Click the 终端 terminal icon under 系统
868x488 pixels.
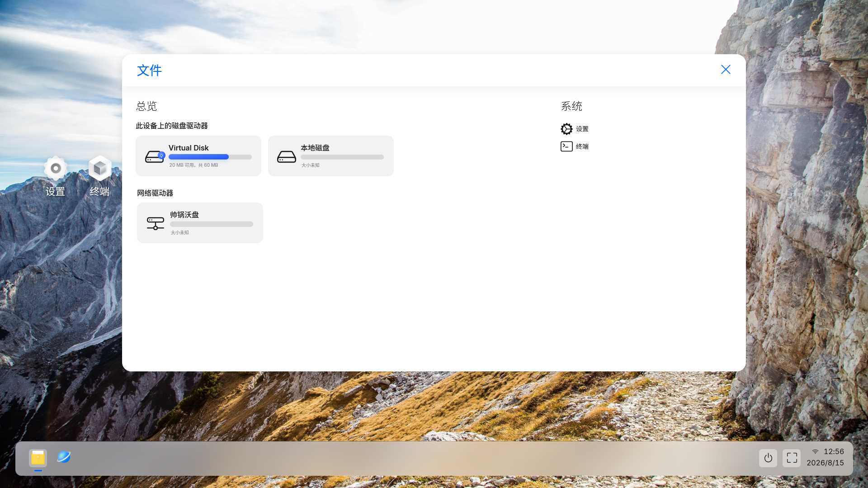tap(566, 146)
